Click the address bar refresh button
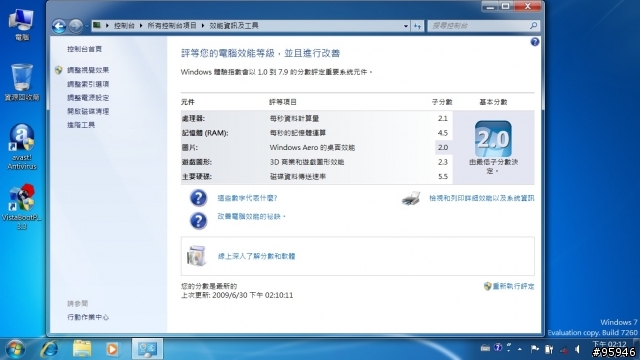Image resolution: width=640 pixels, height=360 pixels. pos(417,26)
